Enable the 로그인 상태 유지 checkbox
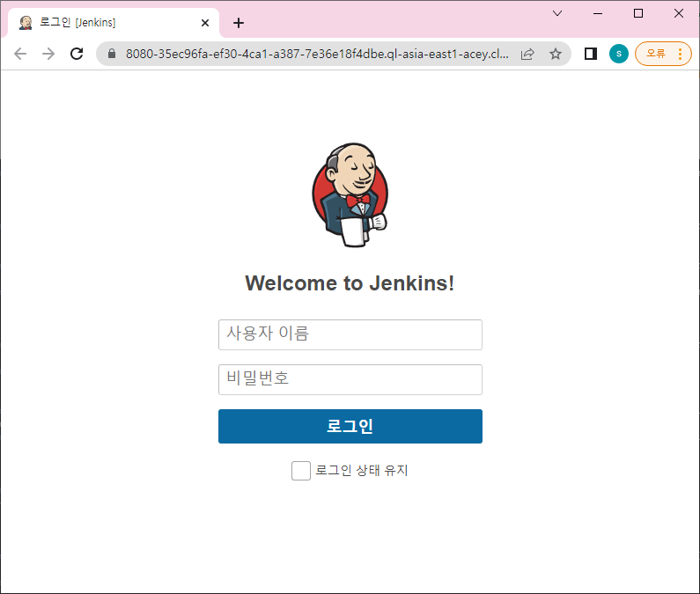Viewport: 700px width, 594px height. [x=301, y=471]
